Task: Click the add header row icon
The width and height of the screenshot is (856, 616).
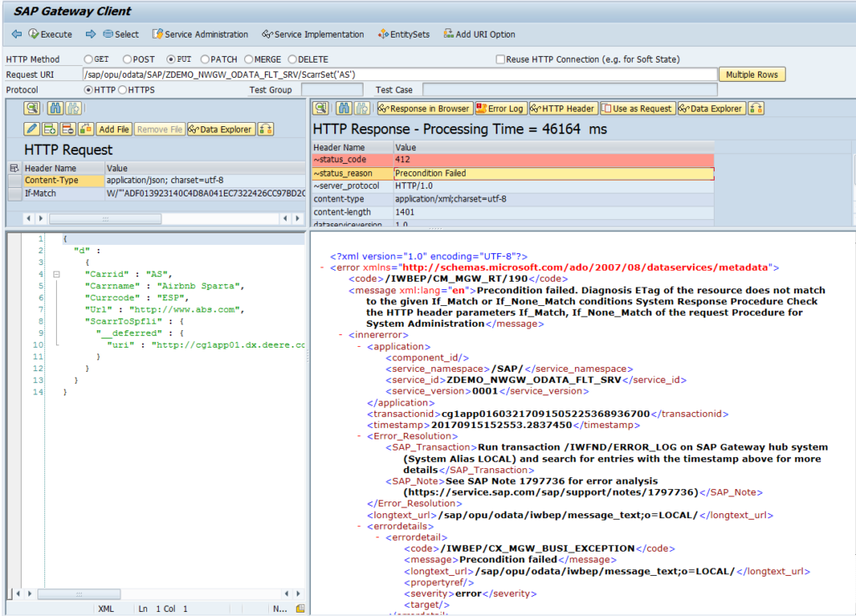Action: (49, 129)
